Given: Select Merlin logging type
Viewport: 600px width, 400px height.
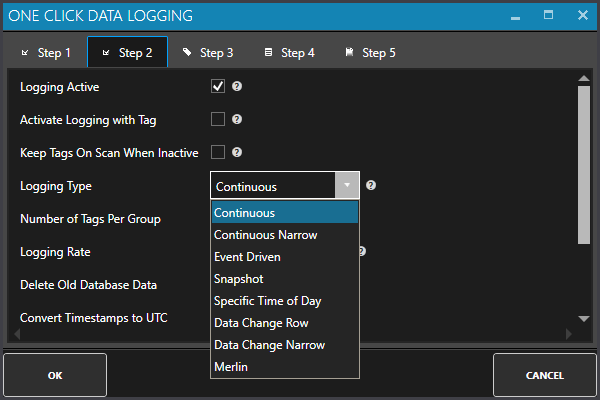Looking at the screenshot, I should tap(230, 367).
